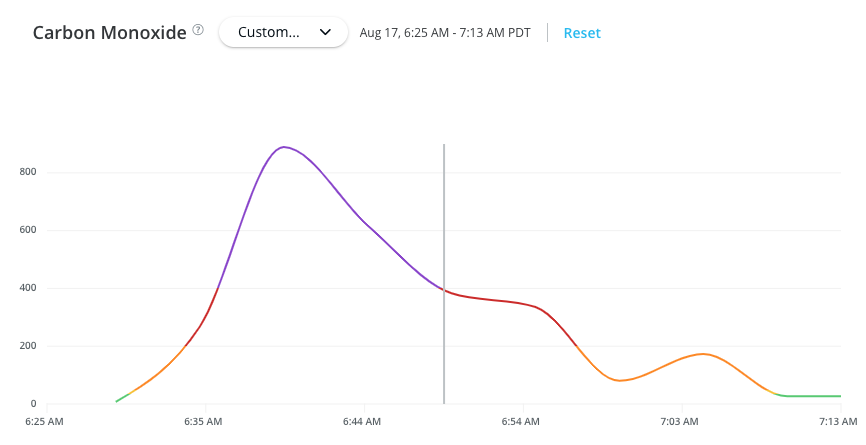
Task: Click the green starting point of the curve
Action: (118, 401)
